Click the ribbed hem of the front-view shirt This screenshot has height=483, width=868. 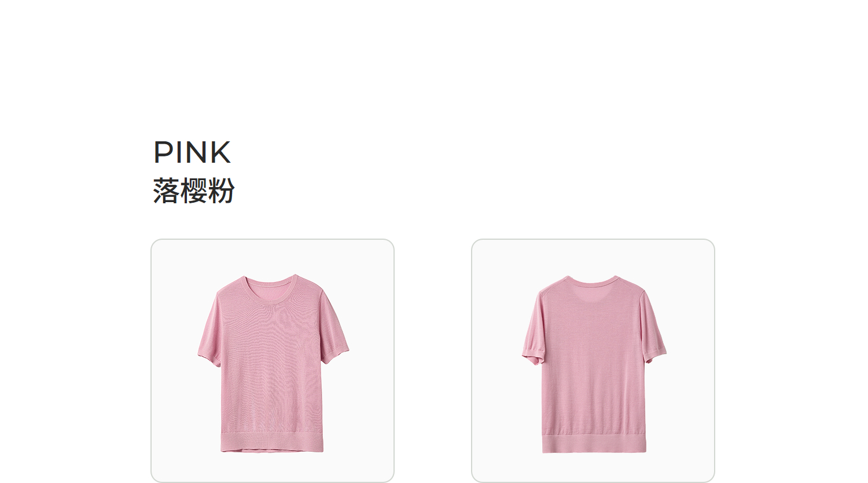[272, 442]
